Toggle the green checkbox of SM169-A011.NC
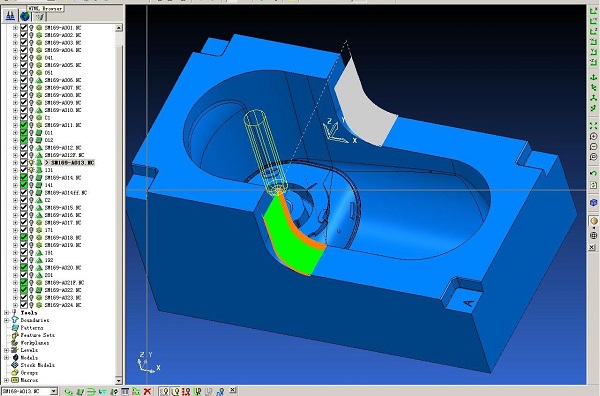 24,125
